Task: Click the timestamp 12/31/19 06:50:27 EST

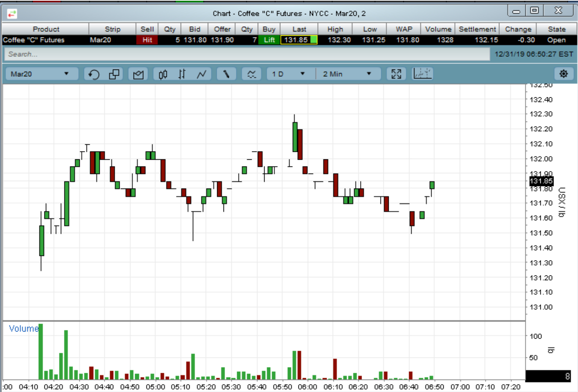Action: tap(534, 54)
